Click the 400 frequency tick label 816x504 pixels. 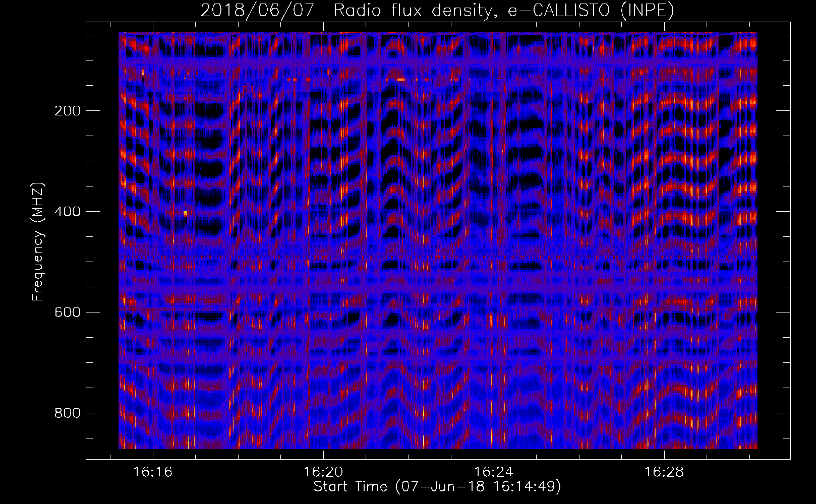(67, 212)
